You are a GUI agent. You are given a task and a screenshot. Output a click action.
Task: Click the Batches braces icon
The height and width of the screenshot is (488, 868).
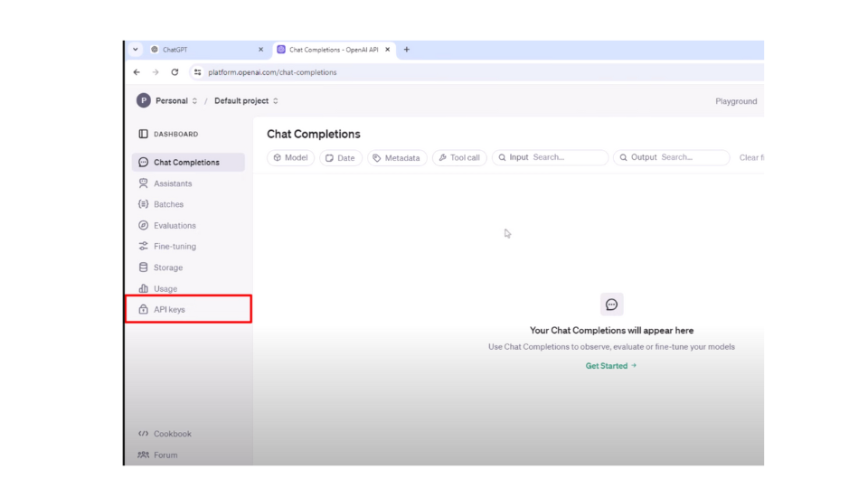point(144,204)
